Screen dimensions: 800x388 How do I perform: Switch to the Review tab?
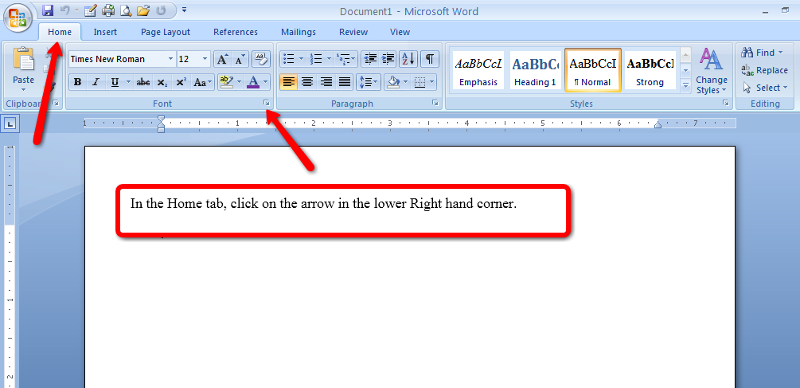pyautogui.click(x=353, y=32)
